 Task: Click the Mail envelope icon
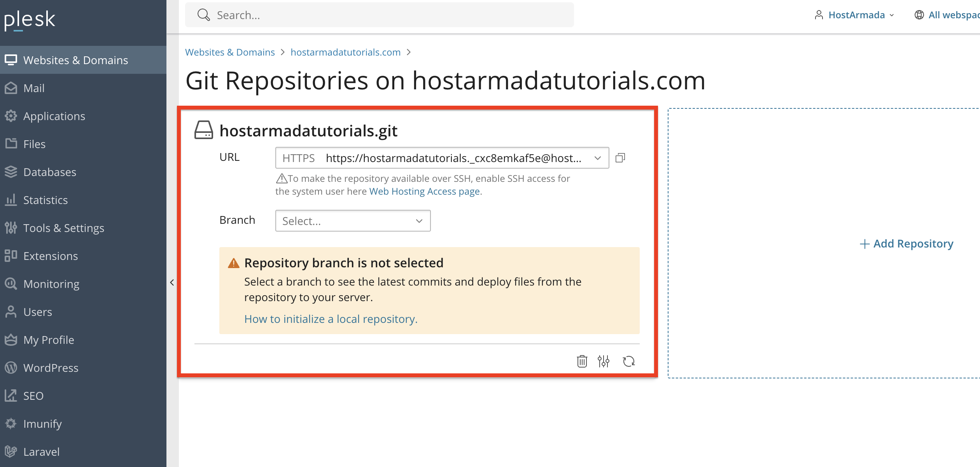click(x=11, y=88)
